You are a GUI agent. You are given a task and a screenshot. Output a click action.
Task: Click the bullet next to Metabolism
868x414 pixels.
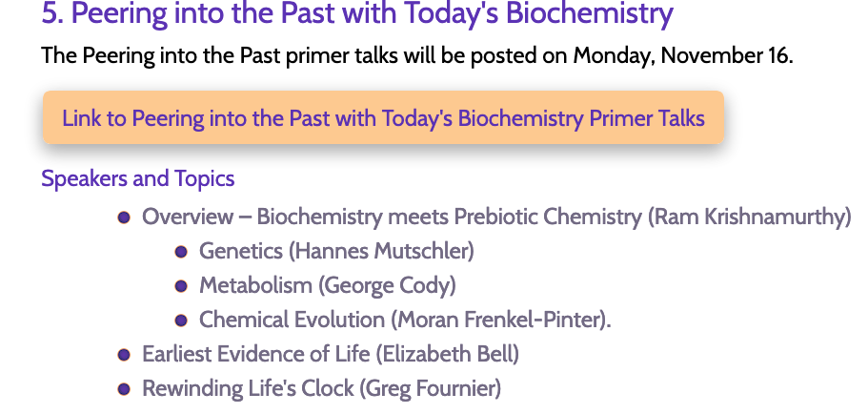click(x=181, y=286)
